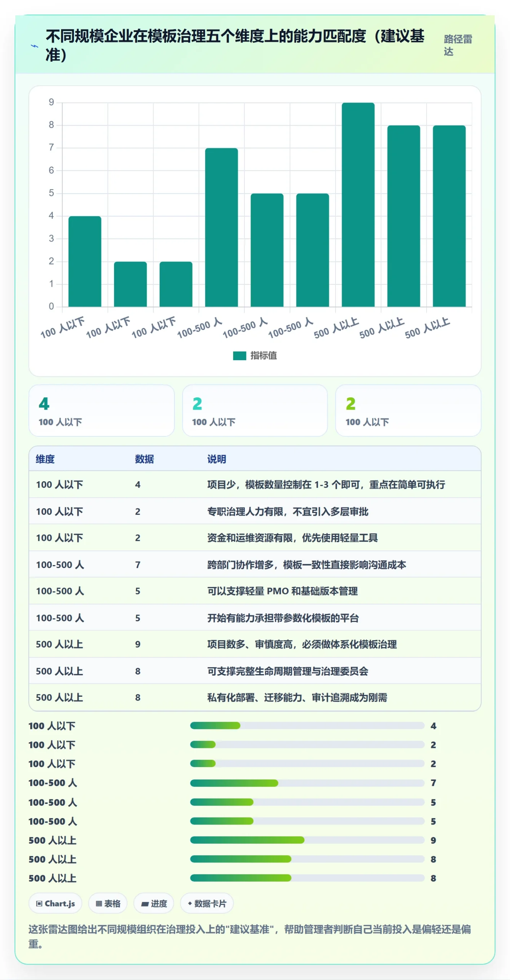This screenshot has width=510, height=980.
Task: Click the chart bar reaching value 4
Action: (85, 261)
